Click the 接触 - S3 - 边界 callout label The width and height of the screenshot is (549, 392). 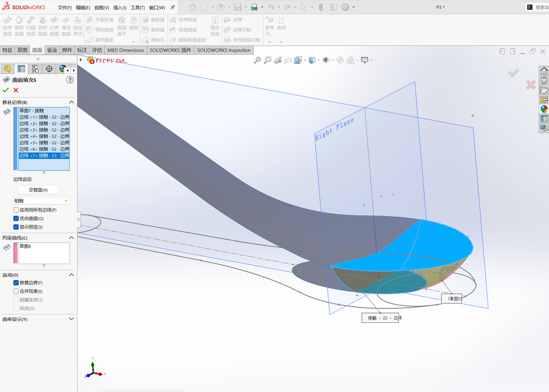pyautogui.click(x=380, y=318)
